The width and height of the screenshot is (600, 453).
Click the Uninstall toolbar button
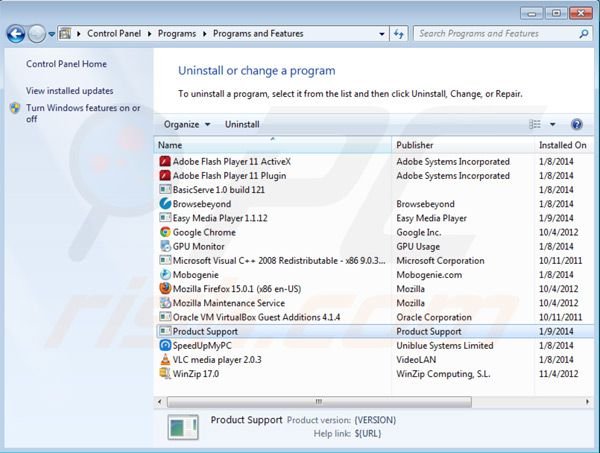(242, 124)
